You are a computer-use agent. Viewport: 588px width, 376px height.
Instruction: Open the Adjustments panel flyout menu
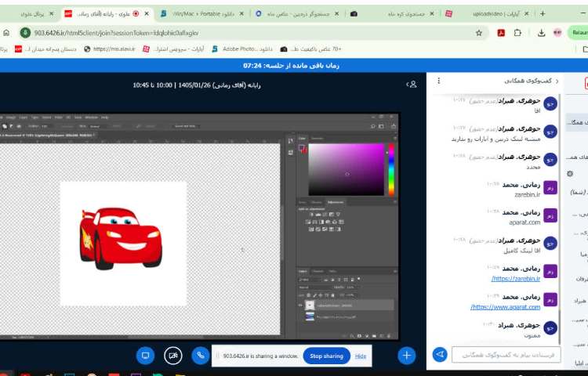tap(395, 202)
